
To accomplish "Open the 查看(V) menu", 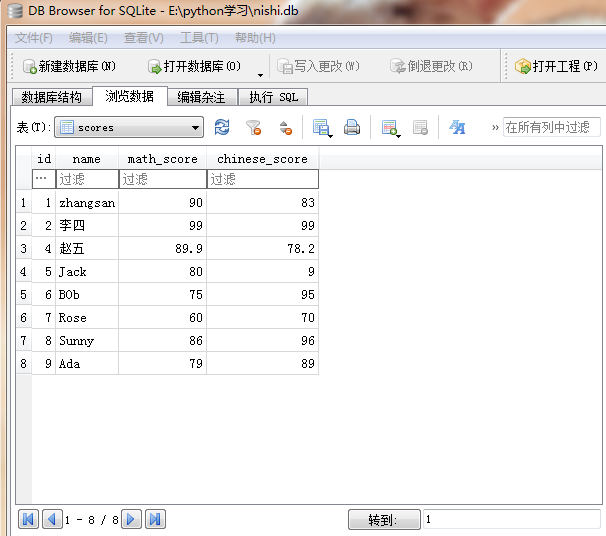I will pos(143,38).
